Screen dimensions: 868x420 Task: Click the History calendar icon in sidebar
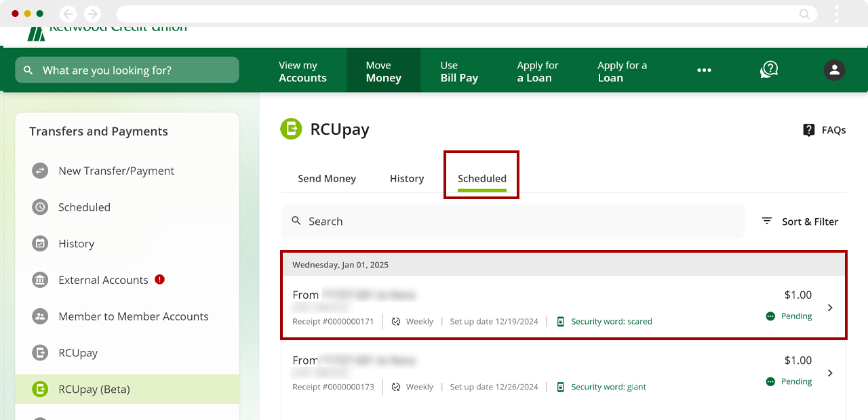coord(40,244)
